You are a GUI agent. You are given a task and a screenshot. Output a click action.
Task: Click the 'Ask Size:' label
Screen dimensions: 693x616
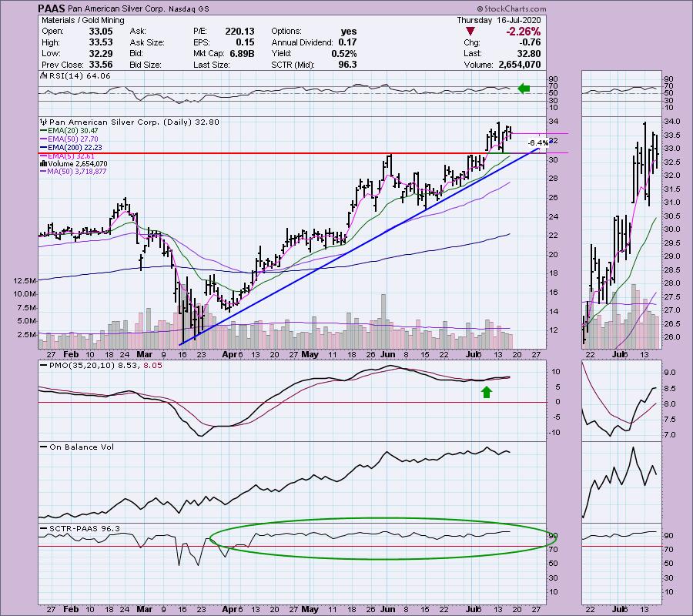[x=147, y=42]
